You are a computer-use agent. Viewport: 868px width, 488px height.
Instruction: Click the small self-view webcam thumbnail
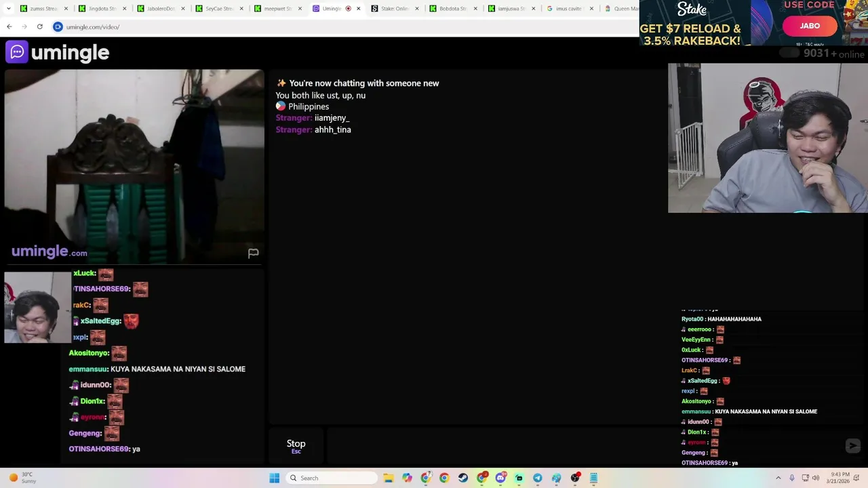point(38,307)
